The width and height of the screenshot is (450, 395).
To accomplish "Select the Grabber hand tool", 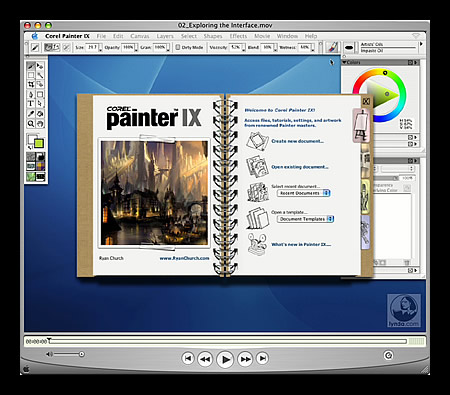I will point(40,124).
